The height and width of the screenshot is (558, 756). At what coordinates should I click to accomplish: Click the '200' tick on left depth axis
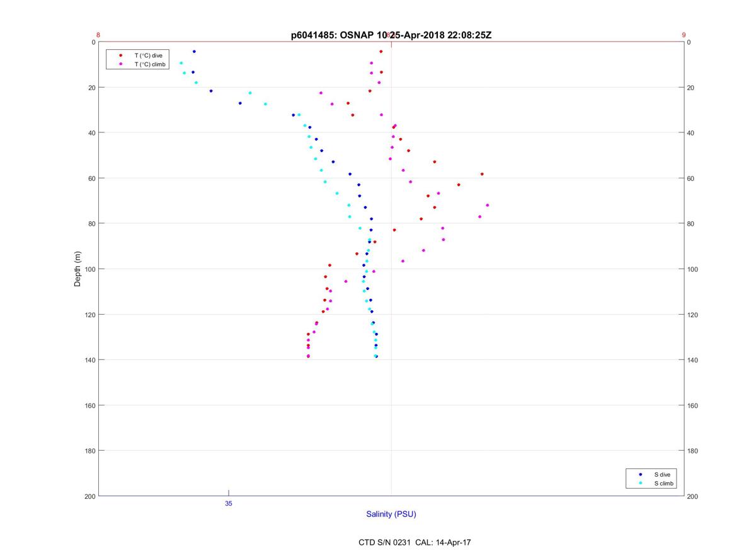pyautogui.click(x=89, y=497)
